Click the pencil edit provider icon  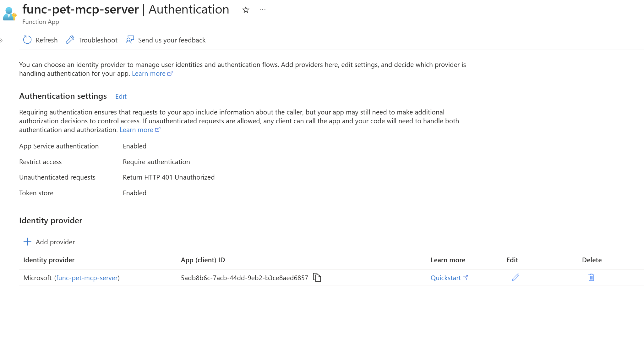(x=516, y=277)
